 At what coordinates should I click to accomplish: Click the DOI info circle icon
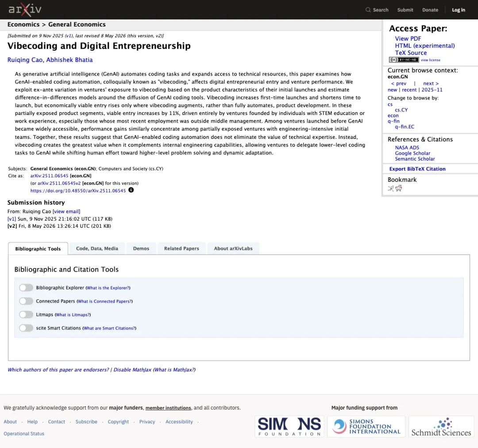coord(131,190)
